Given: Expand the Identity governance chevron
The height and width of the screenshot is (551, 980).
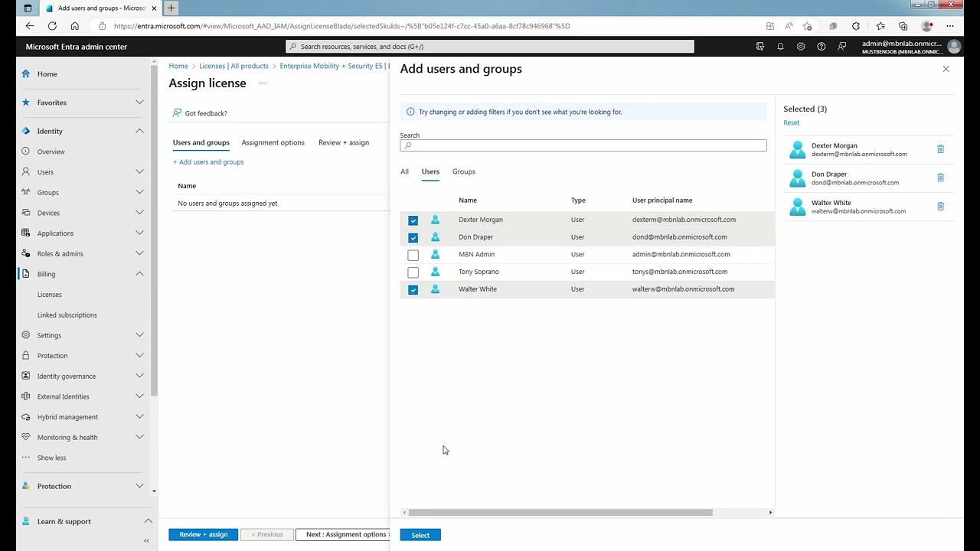Looking at the screenshot, I should click(x=139, y=376).
